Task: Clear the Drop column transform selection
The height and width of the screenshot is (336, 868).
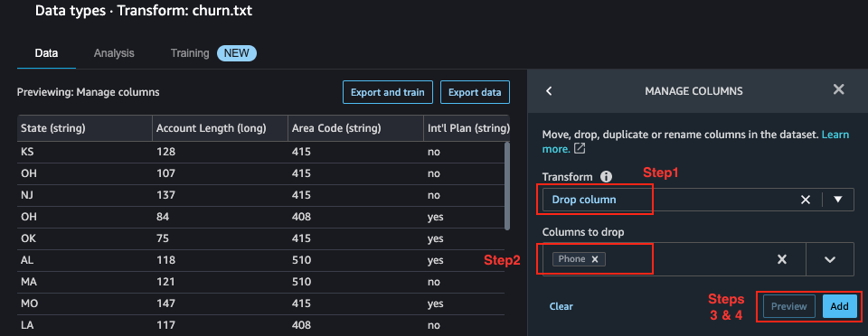Action: tap(806, 200)
